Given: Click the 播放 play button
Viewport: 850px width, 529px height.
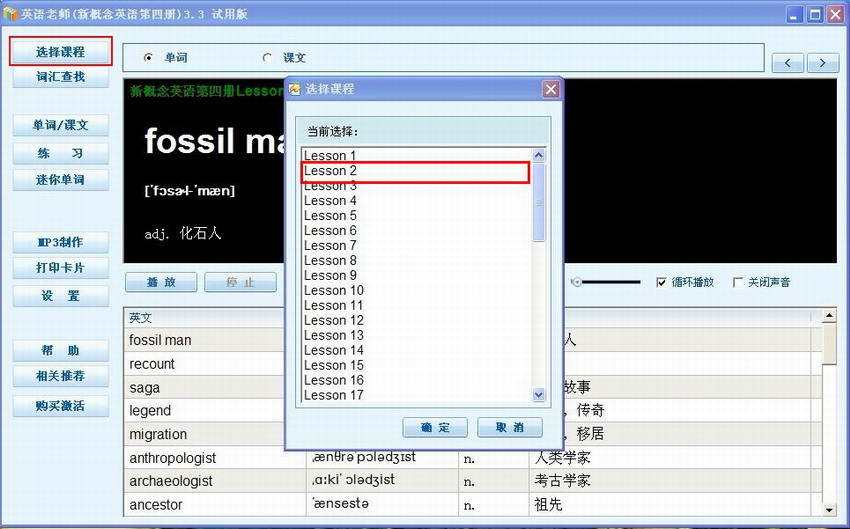Looking at the screenshot, I should coord(161,282).
